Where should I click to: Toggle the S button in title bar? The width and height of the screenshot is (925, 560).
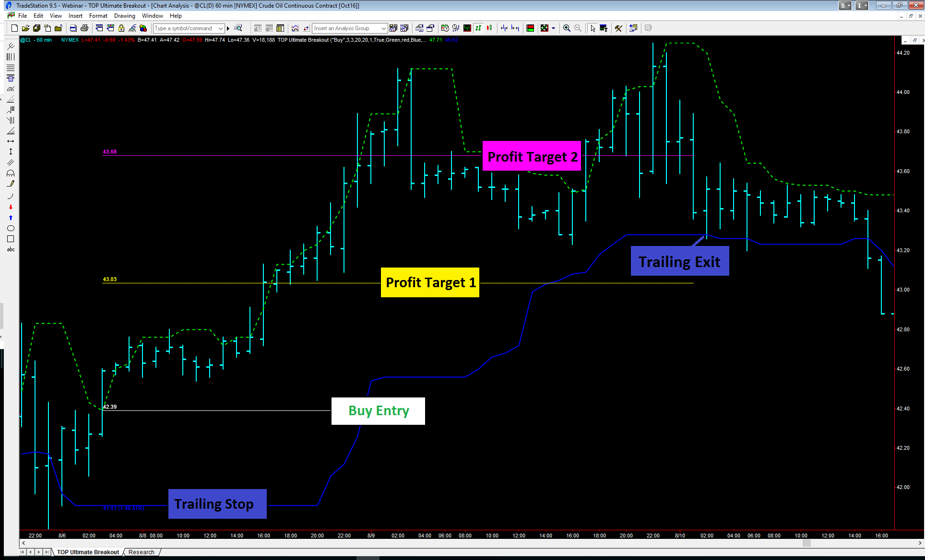(x=845, y=6)
